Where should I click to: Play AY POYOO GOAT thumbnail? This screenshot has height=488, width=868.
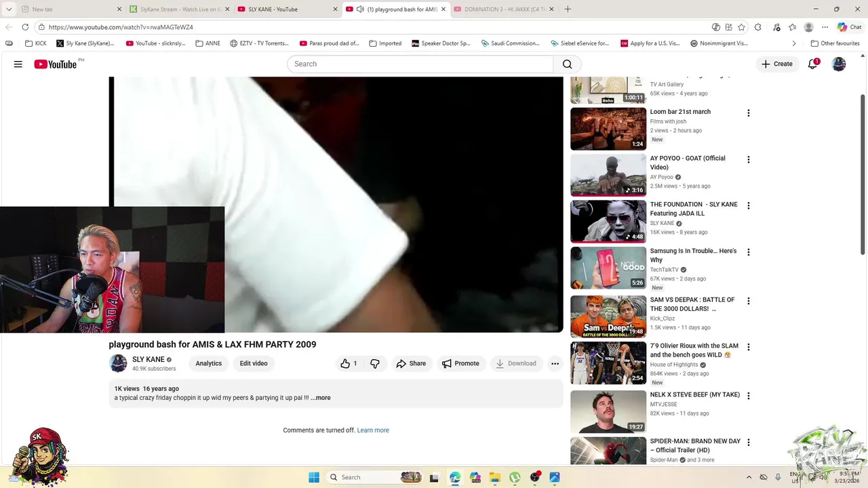(x=608, y=175)
